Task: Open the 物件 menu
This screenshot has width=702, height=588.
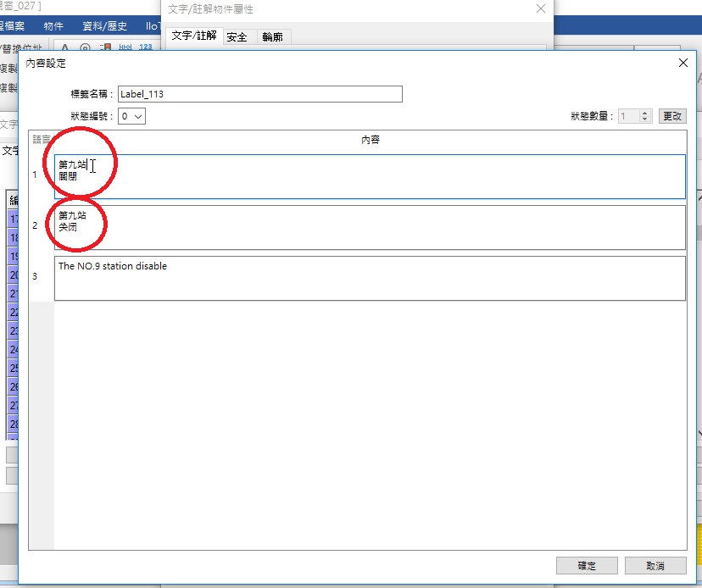Action: point(53,26)
